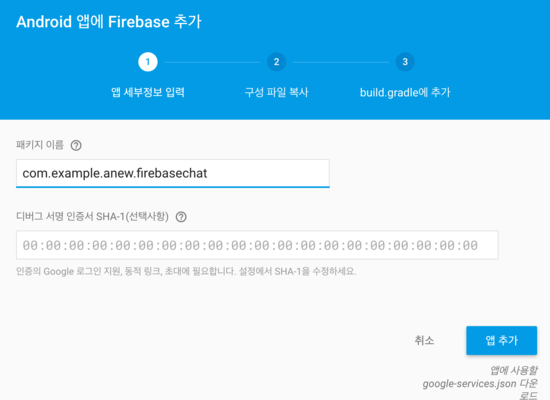
Task: Open the build.gradle에 추가 step label
Action: tap(405, 92)
